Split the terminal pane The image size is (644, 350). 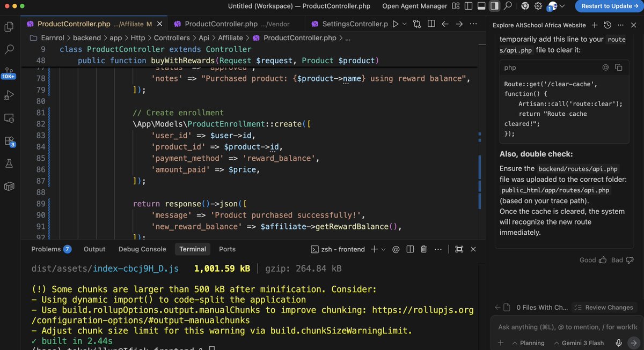[410, 249]
